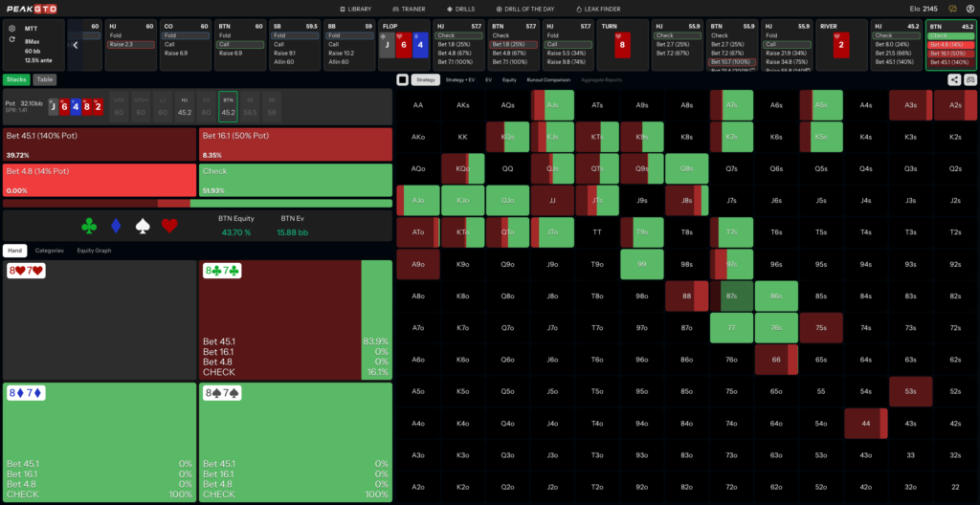Click the 8♦7♦ hand combo panel
Image resolution: width=980 pixels, height=505 pixels.
100,442
